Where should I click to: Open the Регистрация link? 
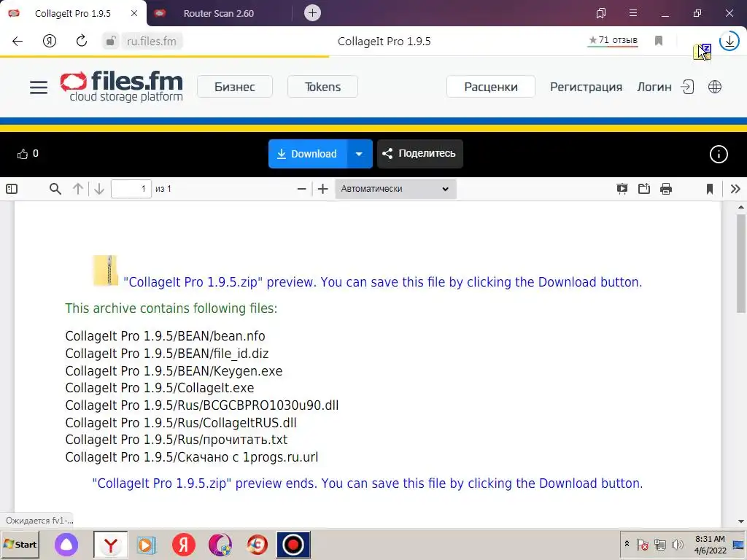pos(586,87)
